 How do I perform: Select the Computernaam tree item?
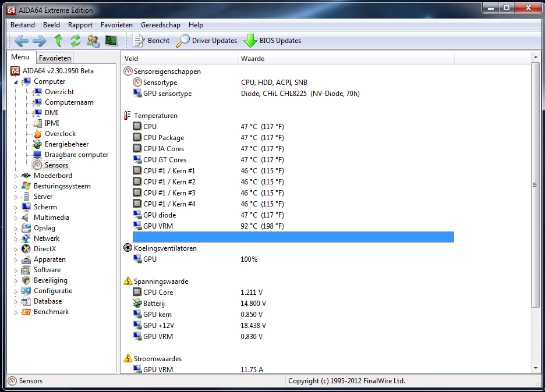pyautogui.click(x=69, y=102)
